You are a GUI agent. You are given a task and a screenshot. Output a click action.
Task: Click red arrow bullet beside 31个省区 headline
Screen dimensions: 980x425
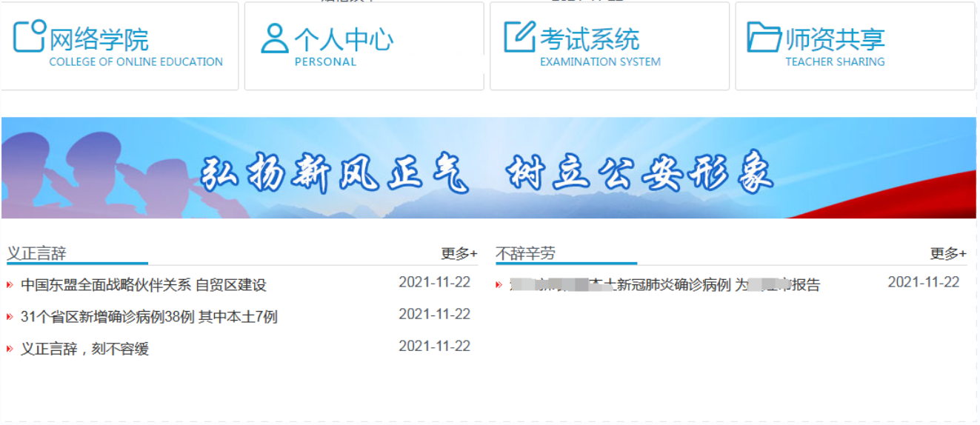click(10, 317)
